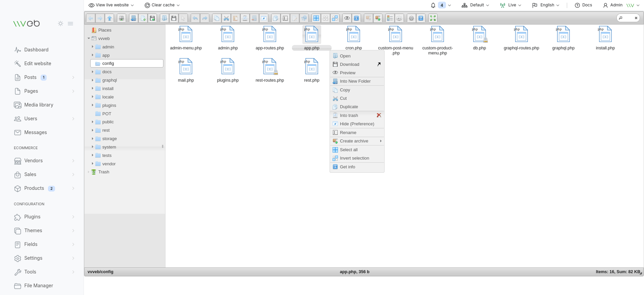Choose Get info in the context menu

coord(357,167)
